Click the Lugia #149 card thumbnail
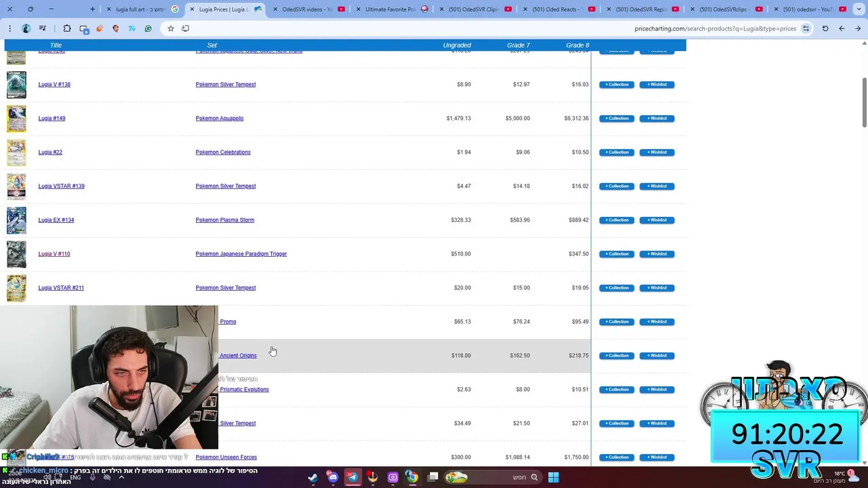Image resolution: width=868 pixels, height=488 pixels. tap(16, 119)
